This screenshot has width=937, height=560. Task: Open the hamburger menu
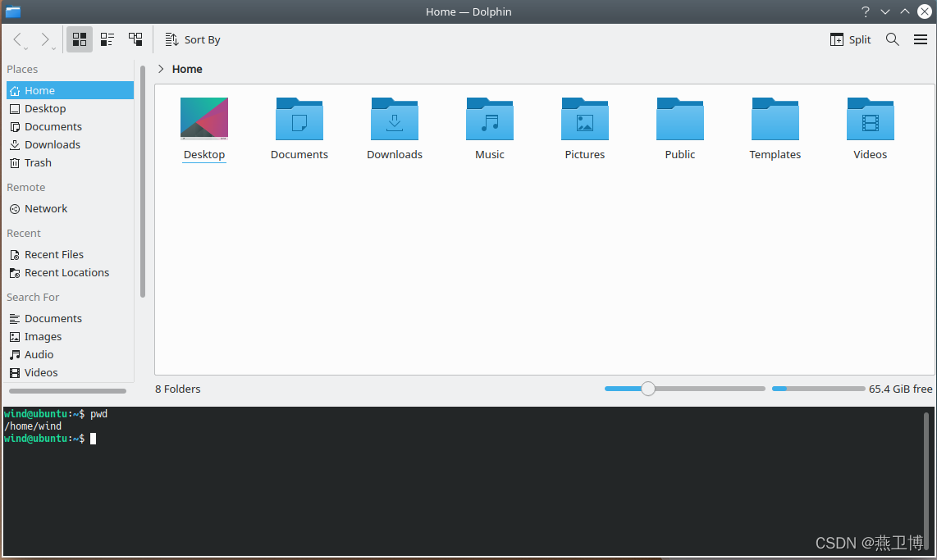921,39
